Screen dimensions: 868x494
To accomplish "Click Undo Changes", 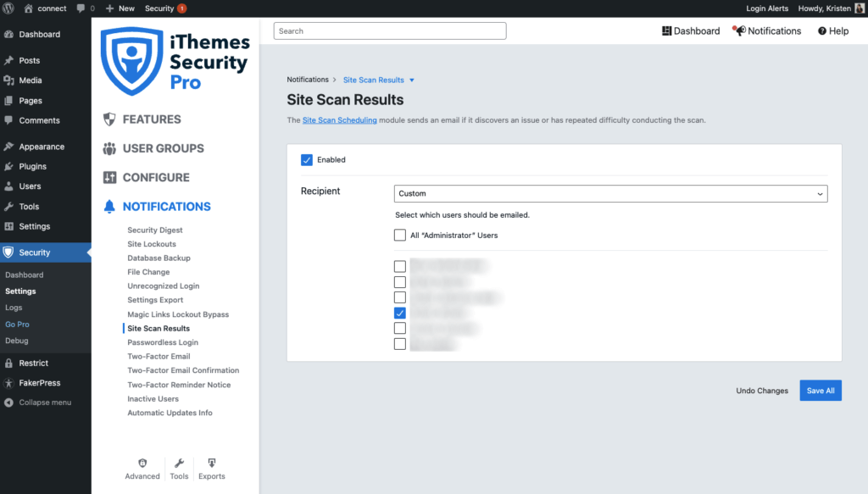I will coord(762,391).
